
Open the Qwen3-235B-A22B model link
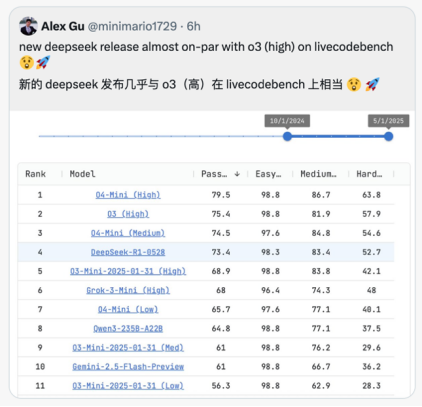128,329
